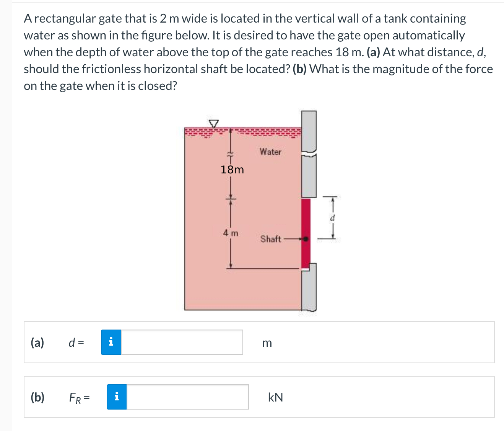
Task: Click the kN unit label after part (b)
Action: click(x=275, y=397)
